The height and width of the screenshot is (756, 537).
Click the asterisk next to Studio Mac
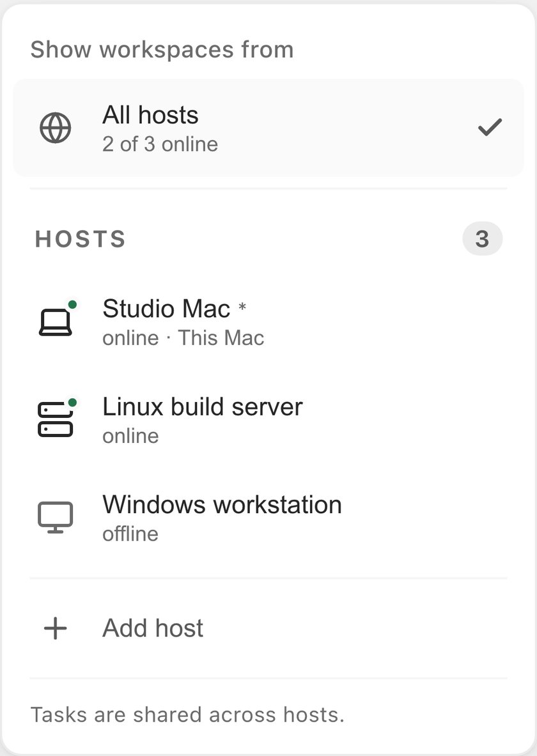tap(242, 306)
